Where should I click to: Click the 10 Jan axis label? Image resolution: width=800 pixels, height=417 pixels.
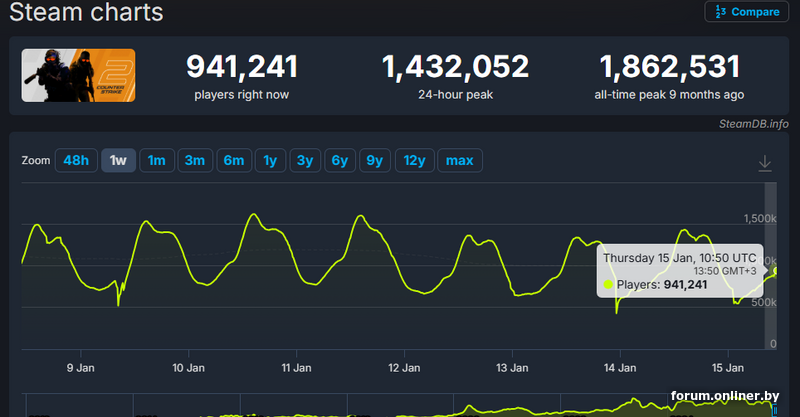(188, 367)
